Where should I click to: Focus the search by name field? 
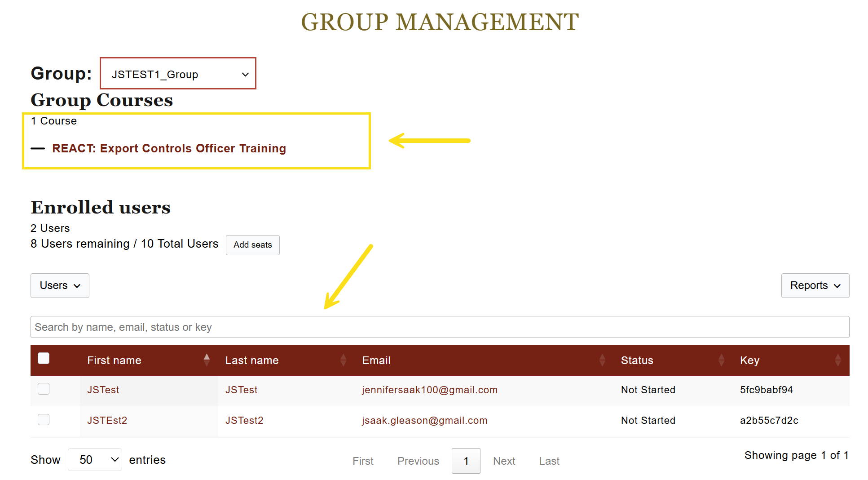440,327
